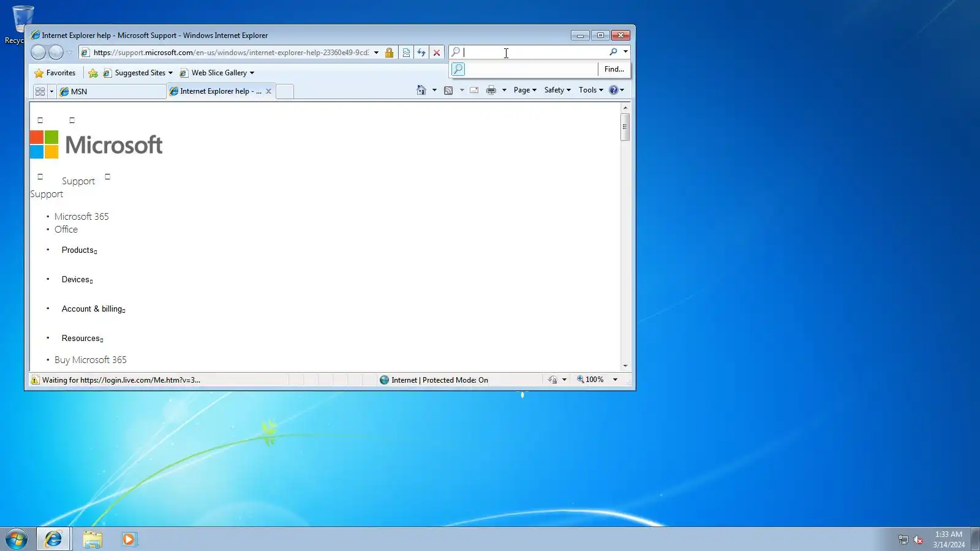Refresh the page with the Refresh icon

point(421,53)
